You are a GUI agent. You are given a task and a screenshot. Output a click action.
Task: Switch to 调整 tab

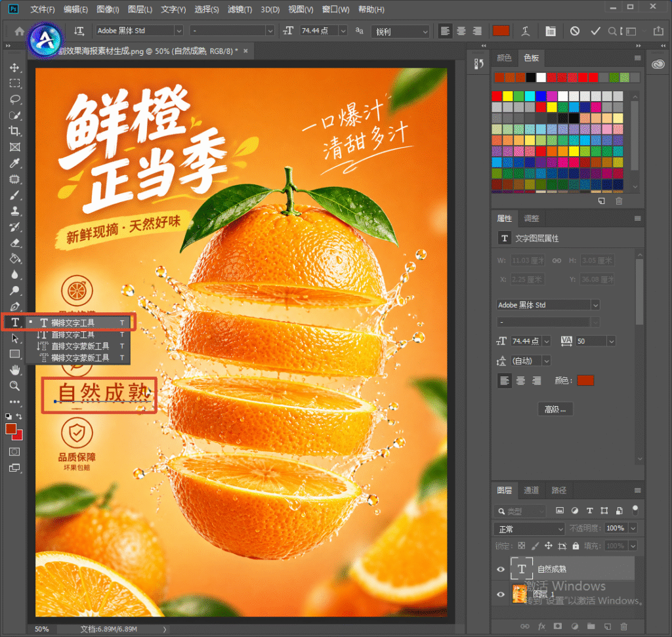532,218
